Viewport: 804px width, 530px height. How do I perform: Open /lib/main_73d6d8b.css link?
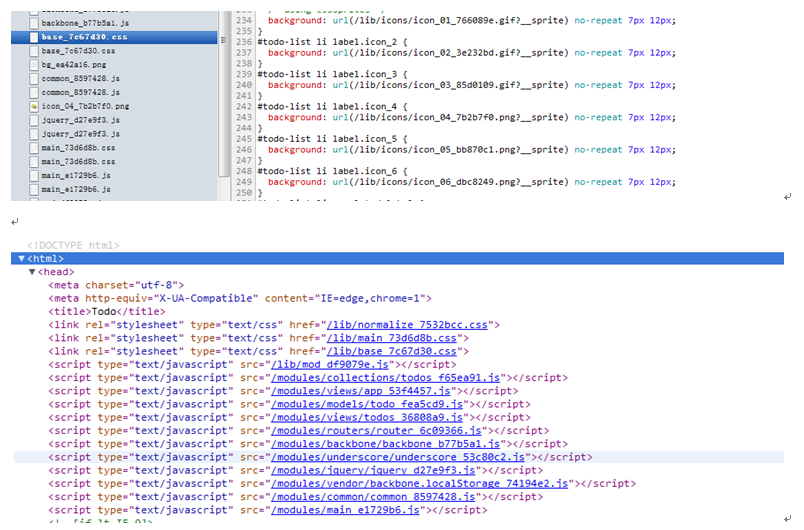392,338
